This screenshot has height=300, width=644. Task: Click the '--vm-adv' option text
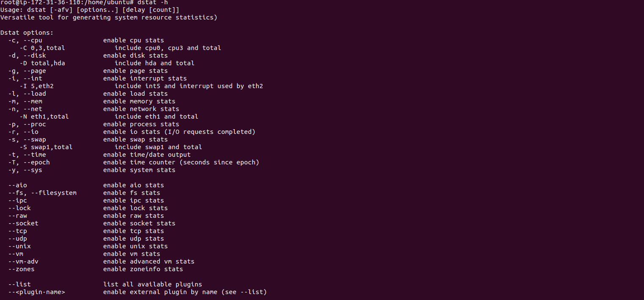(x=23, y=261)
